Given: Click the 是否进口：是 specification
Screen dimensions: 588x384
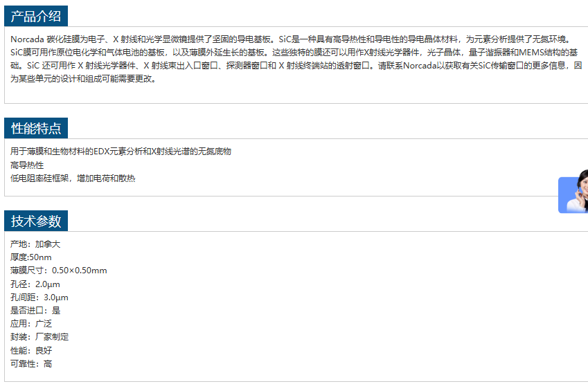Looking at the screenshot, I should tap(35, 311).
